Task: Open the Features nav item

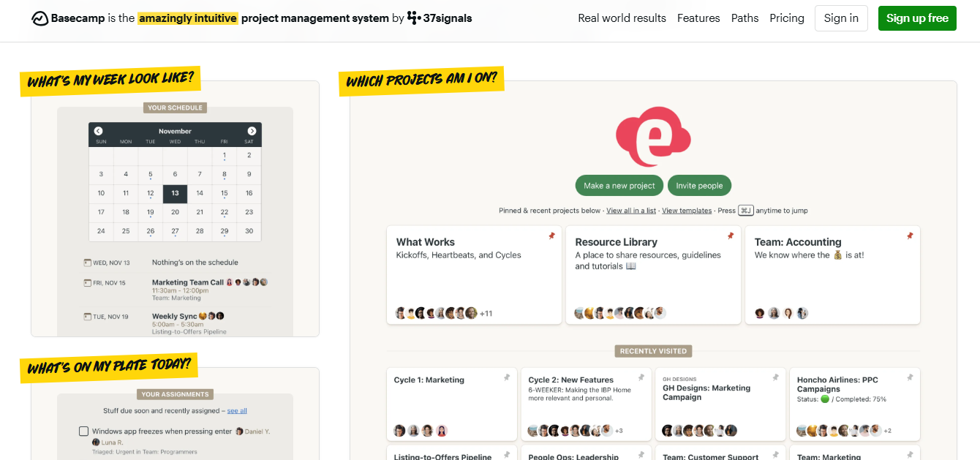Action: point(698,18)
